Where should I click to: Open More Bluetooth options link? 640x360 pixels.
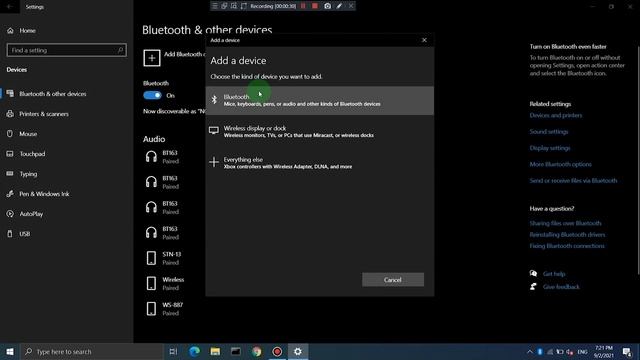pos(560,164)
